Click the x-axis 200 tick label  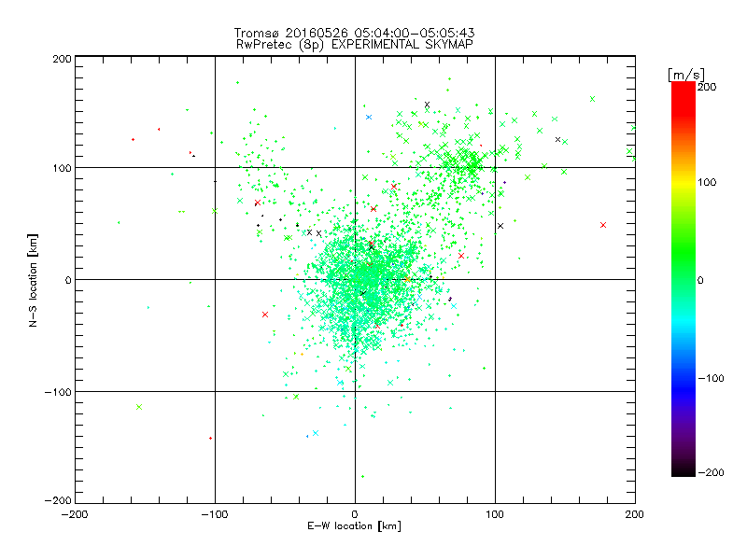(x=635, y=514)
